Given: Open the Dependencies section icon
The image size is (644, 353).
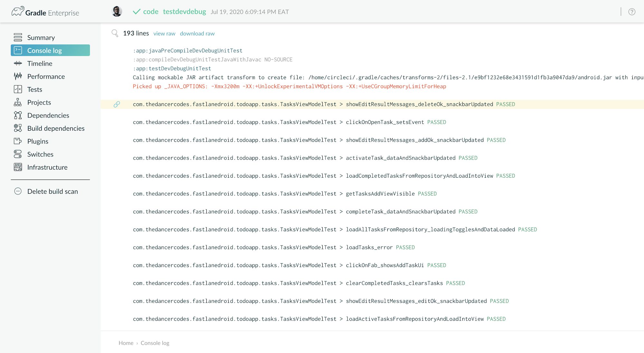Looking at the screenshot, I should click(x=18, y=115).
